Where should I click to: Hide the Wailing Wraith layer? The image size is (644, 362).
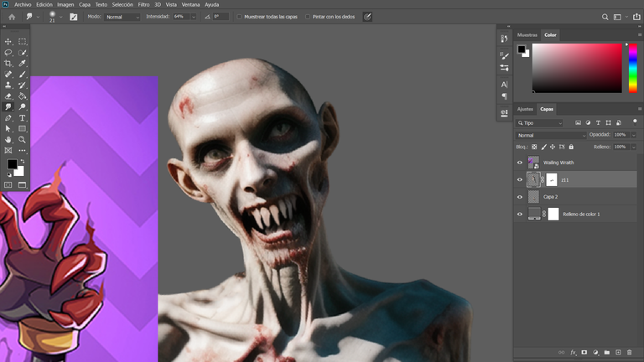[x=520, y=163]
